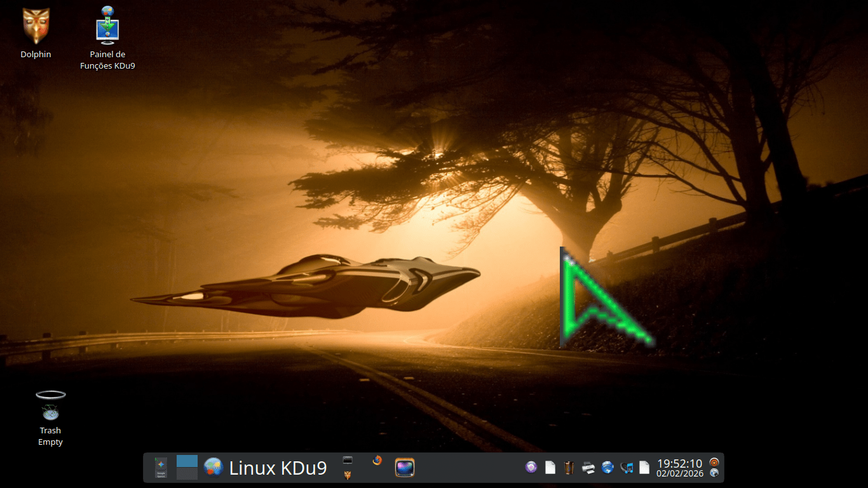Image resolution: width=868 pixels, height=488 pixels.
Task: Switch to the lower virtual desktop in pager
Action: pos(187,474)
